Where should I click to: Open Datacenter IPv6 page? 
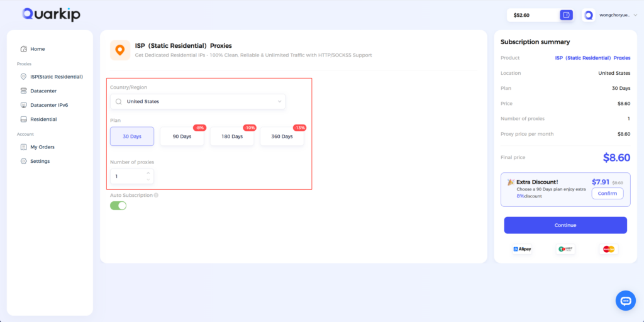point(49,105)
